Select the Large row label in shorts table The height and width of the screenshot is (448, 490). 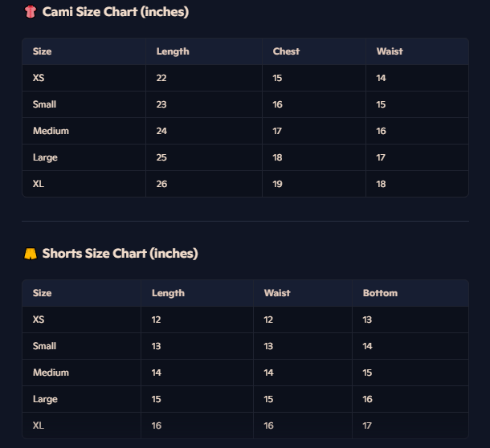coord(45,399)
